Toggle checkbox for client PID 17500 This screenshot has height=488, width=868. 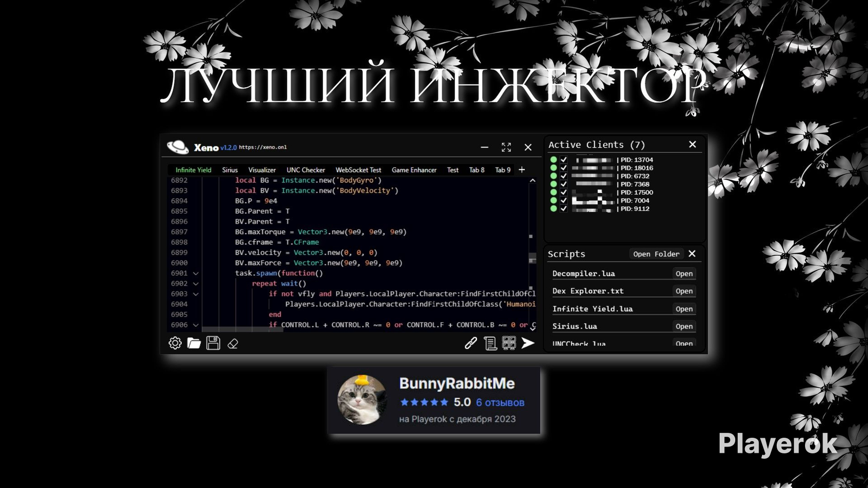pyautogui.click(x=564, y=192)
